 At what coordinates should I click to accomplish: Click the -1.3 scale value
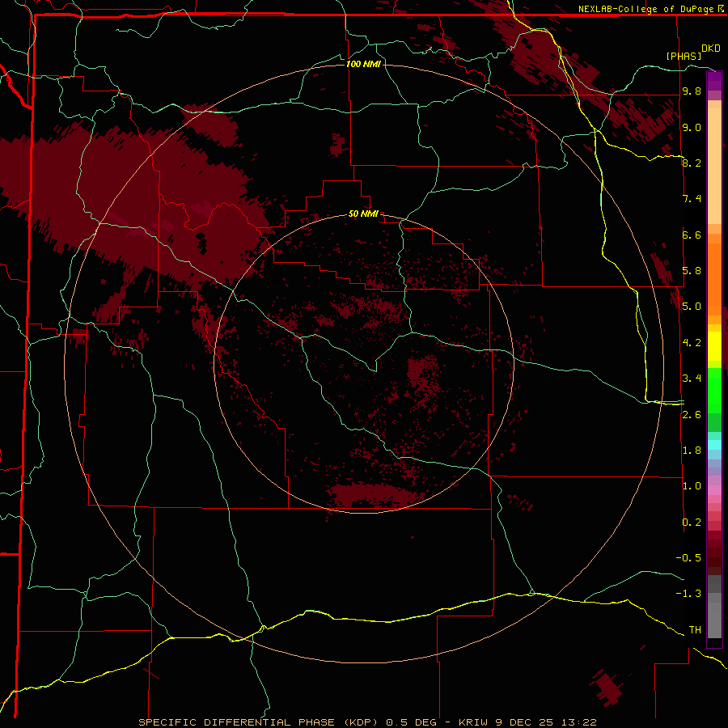click(x=688, y=594)
